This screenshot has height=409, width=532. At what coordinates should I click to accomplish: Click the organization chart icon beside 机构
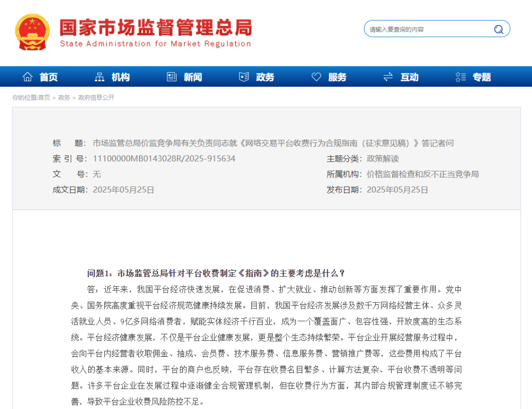pos(99,77)
